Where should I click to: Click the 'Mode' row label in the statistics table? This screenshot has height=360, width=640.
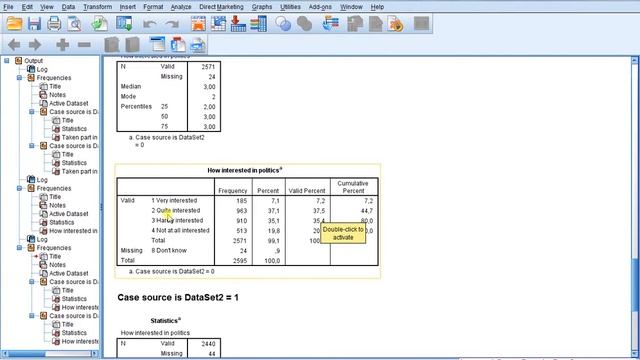pos(128,96)
